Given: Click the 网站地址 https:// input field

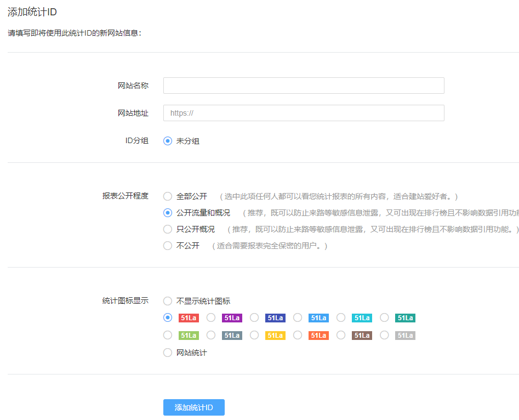Looking at the screenshot, I should pos(304,113).
